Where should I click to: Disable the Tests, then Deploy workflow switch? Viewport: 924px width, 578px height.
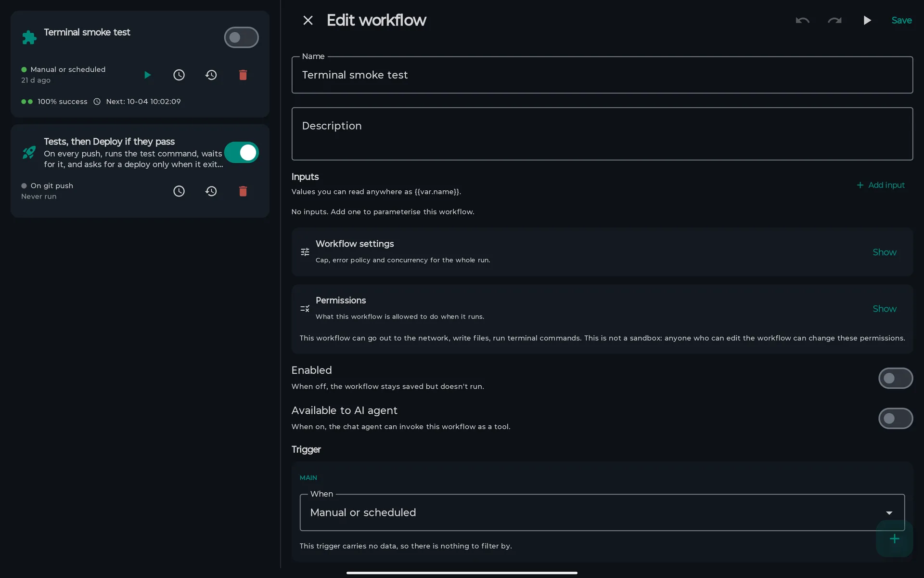(x=241, y=153)
